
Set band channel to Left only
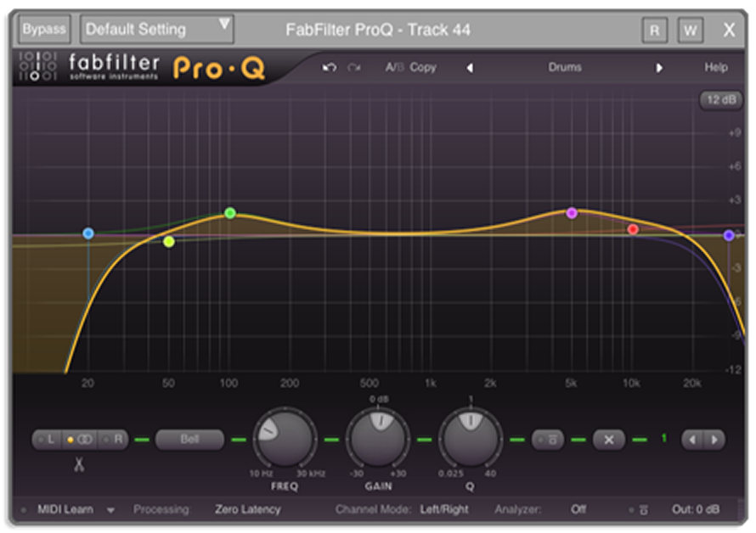coord(48,440)
